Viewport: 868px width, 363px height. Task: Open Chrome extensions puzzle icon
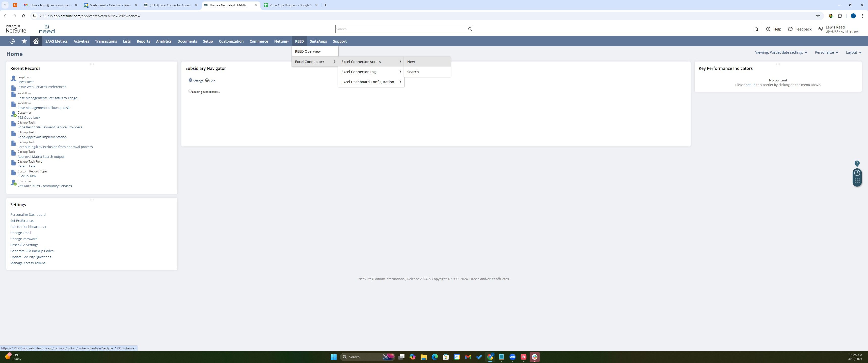(x=840, y=16)
